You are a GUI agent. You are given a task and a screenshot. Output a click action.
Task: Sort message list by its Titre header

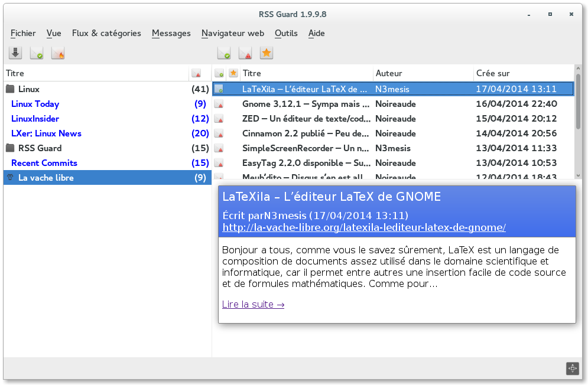306,73
